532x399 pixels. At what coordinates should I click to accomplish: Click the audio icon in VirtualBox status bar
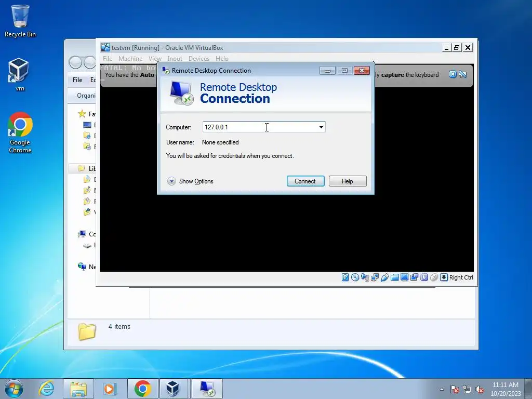coord(365,277)
